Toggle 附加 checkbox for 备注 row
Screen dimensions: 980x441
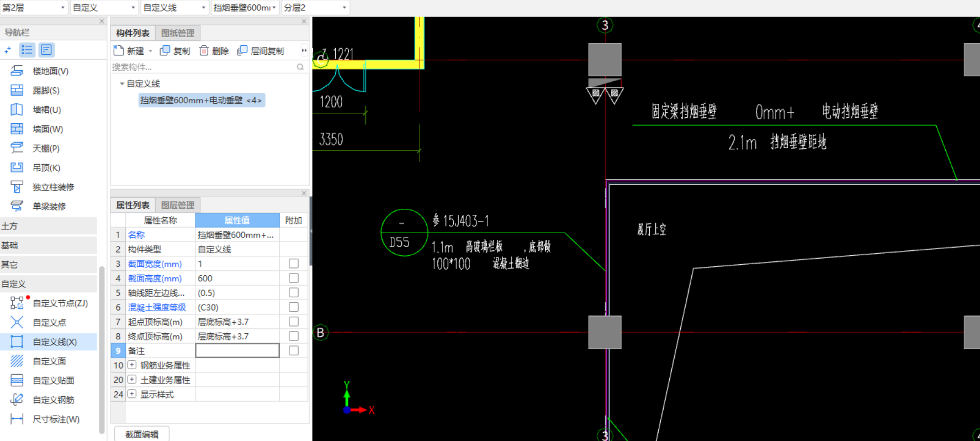coord(294,350)
